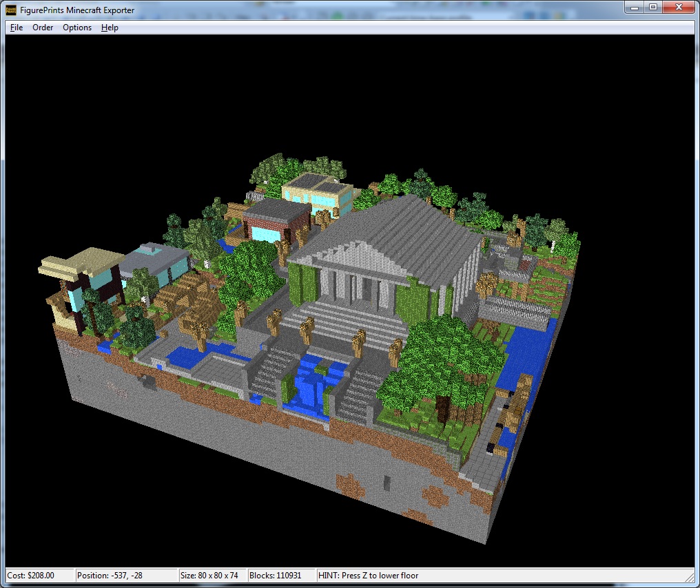Open the Order menu
Screen dimensions: 700x588
pyautogui.click(x=43, y=28)
